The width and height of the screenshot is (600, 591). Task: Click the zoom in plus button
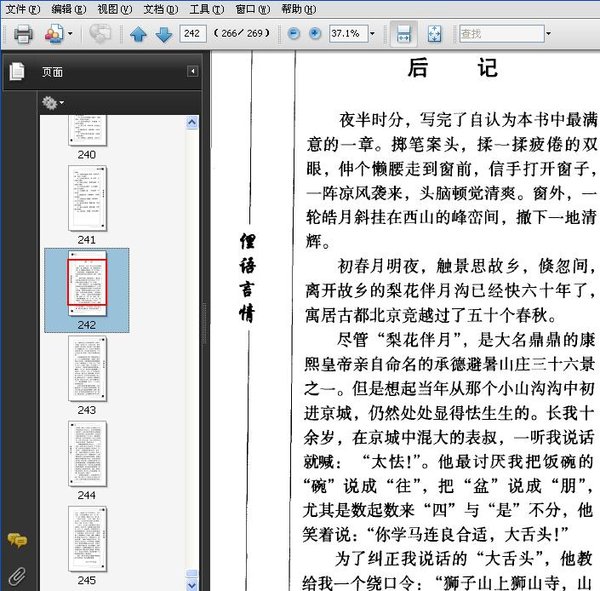[x=315, y=34]
